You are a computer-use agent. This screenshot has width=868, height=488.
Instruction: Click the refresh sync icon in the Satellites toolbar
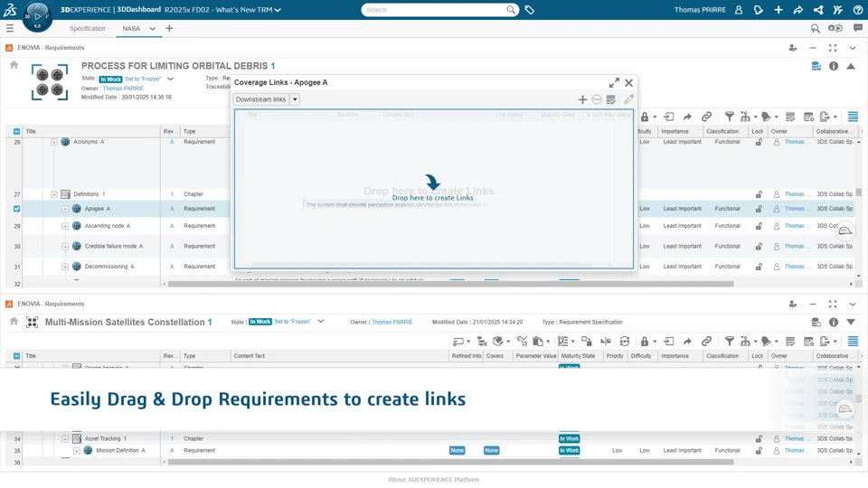click(625, 342)
